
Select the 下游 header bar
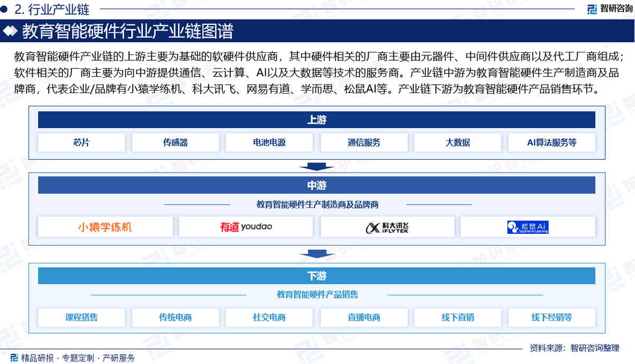[x=316, y=276]
